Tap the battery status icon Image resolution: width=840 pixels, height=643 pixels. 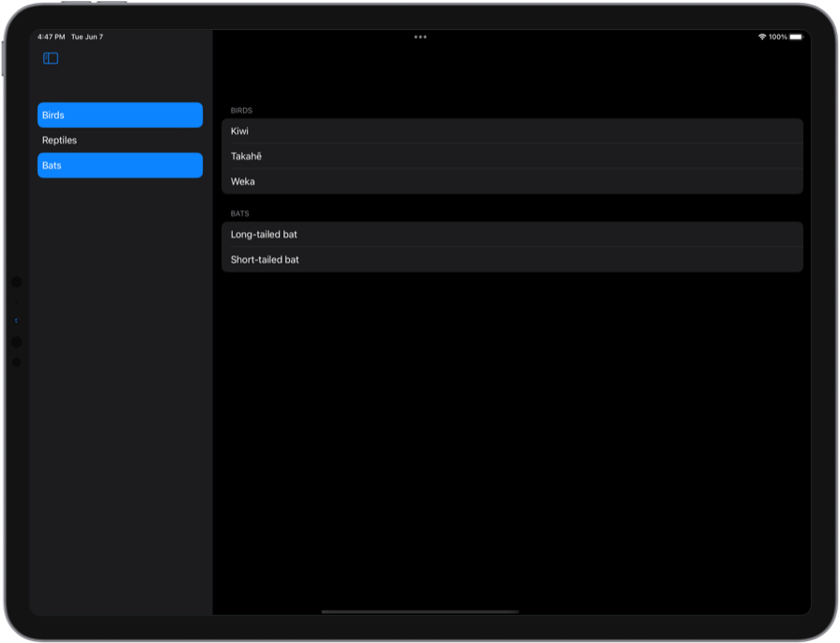coord(797,37)
